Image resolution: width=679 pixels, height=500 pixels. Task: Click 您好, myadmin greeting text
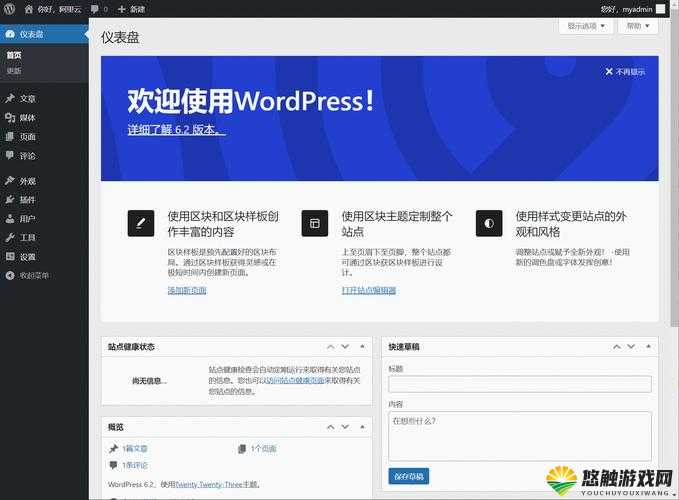(626, 9)
